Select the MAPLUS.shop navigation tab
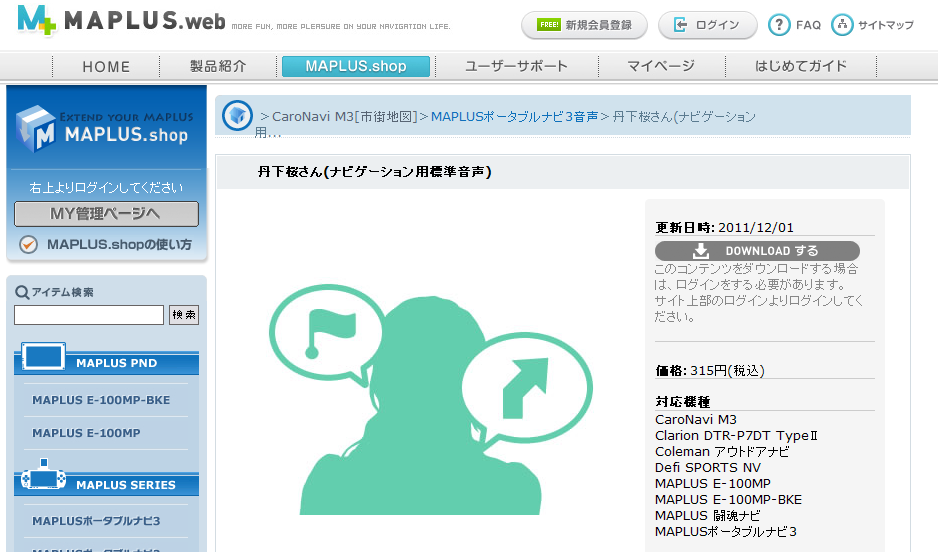Image resolution: width=938 pixels, height=552 pixels. (356, 66)
